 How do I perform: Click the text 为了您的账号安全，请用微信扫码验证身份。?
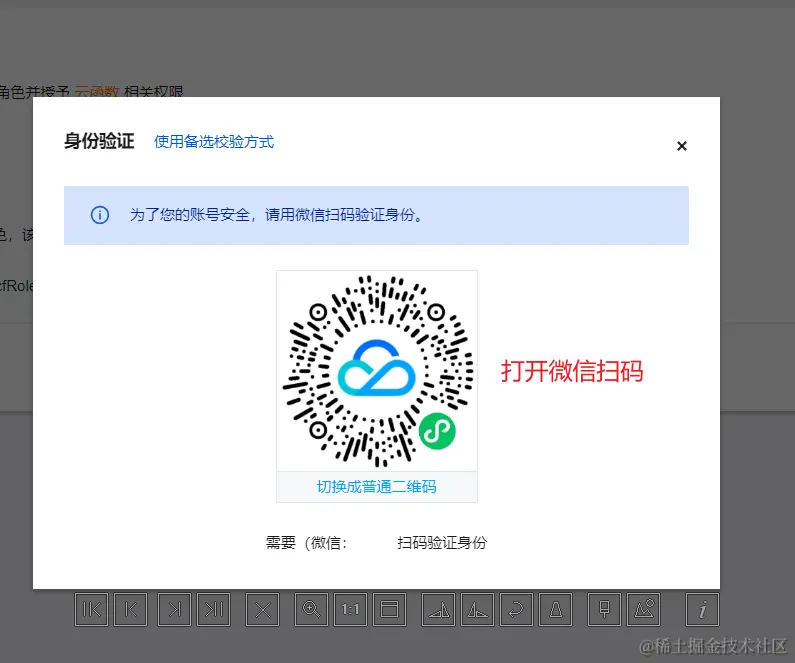click(x=277, y=215)
